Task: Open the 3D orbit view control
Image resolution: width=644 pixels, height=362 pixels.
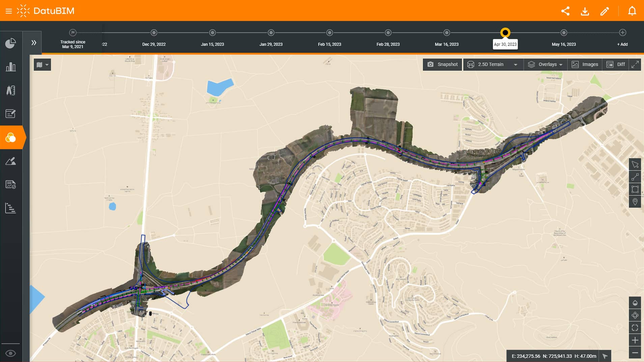Action: 636,315
